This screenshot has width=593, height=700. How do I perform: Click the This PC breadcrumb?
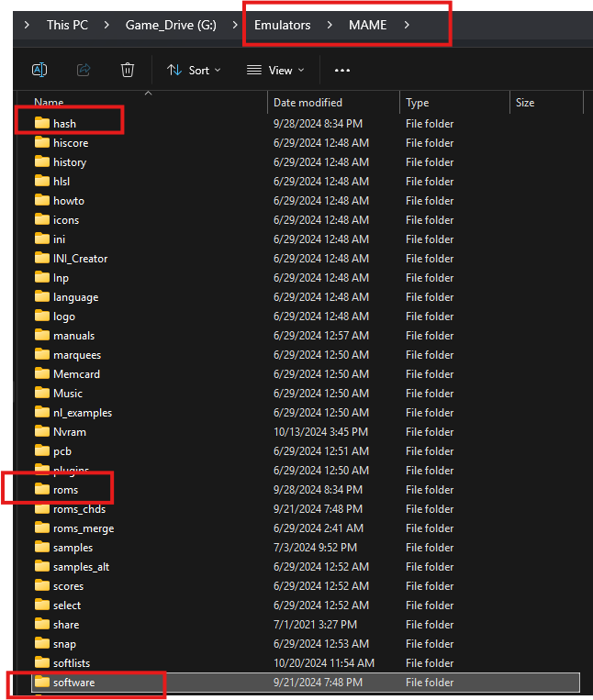pyautogui.click(x=67, y=25)
